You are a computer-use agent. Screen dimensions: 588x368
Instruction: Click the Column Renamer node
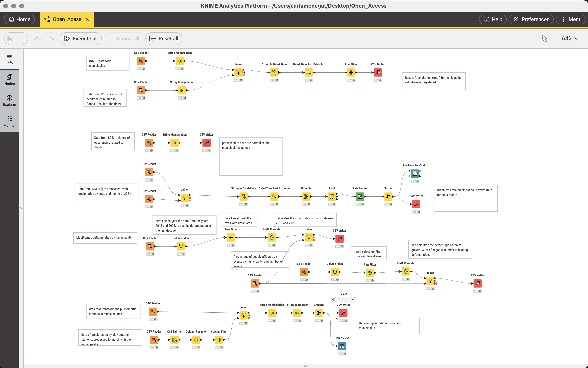196,340
